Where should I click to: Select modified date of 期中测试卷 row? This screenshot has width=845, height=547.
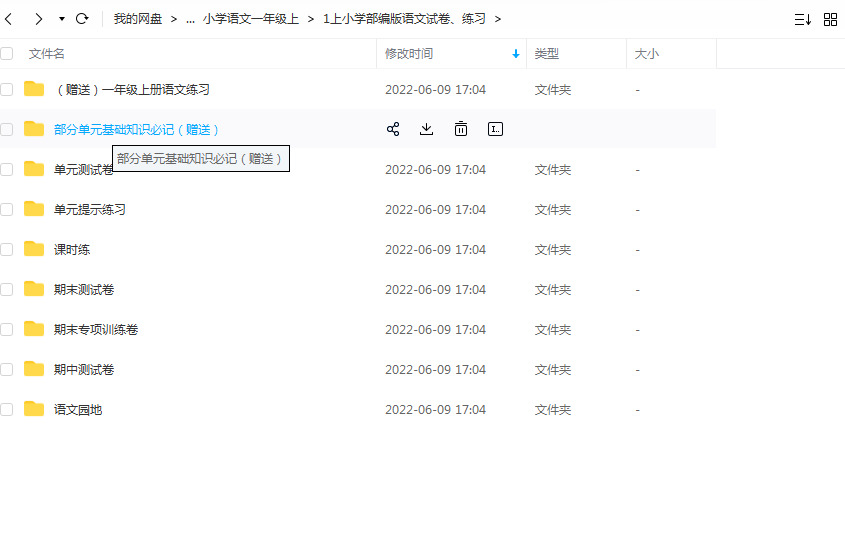[435, 370]
